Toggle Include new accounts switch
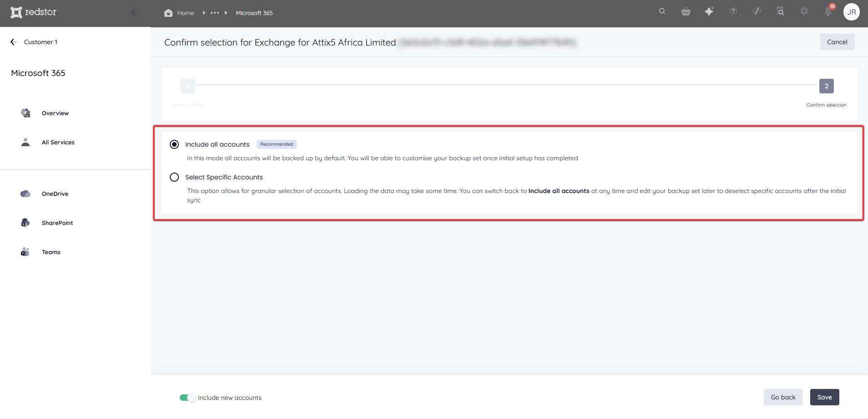 pos(188,398)
